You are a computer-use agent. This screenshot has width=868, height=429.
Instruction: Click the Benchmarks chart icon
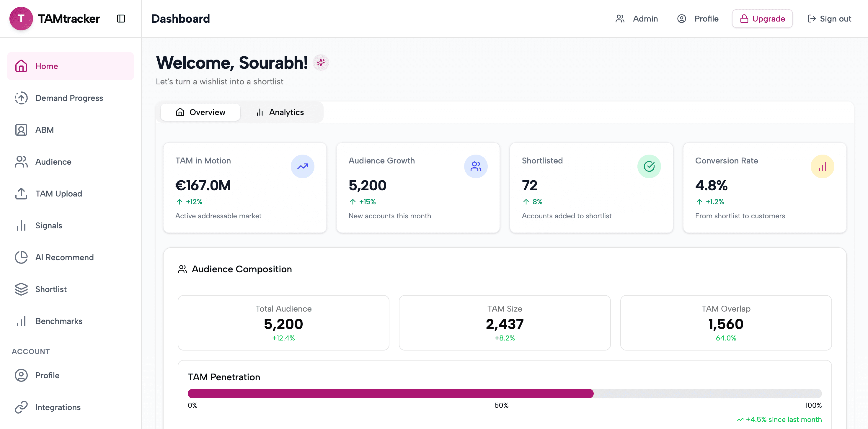[21, 321]
